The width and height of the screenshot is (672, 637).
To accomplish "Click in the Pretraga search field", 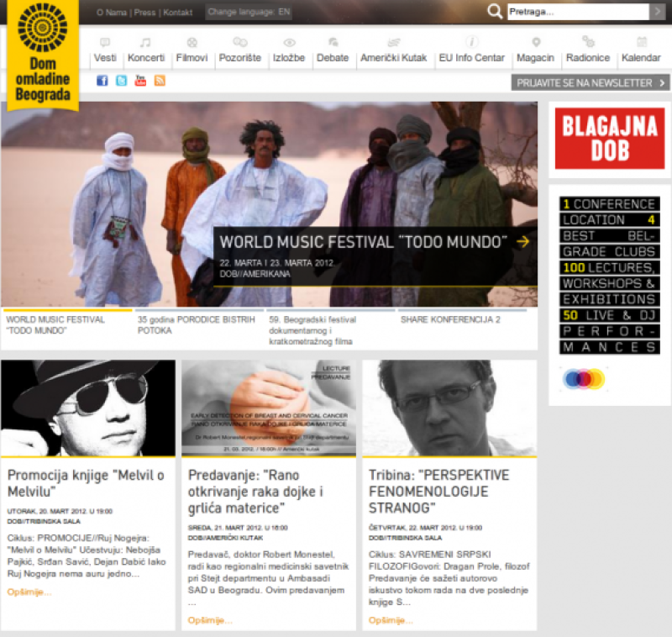I will (x=577, y=12).
